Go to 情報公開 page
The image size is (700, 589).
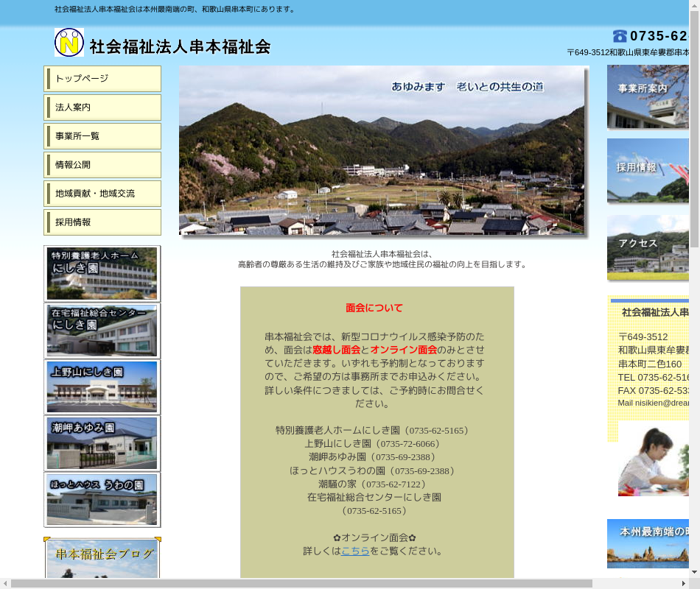point(102,165)
